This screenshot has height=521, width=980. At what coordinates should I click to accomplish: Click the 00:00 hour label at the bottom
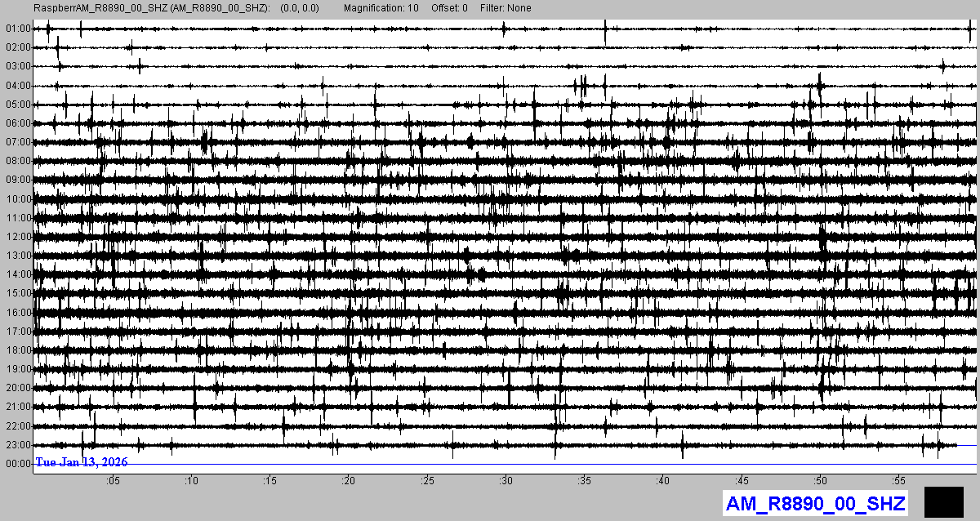[x=18, y=464]
